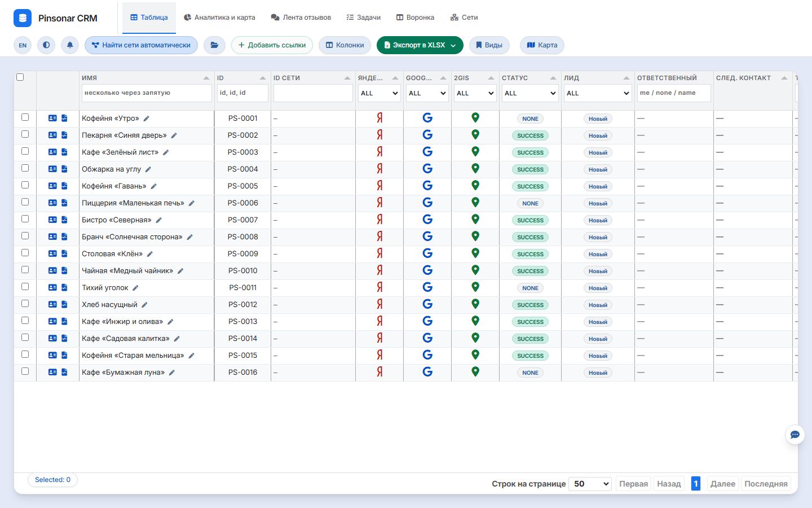Tick the select-all header checkbox

coord(20,77)
